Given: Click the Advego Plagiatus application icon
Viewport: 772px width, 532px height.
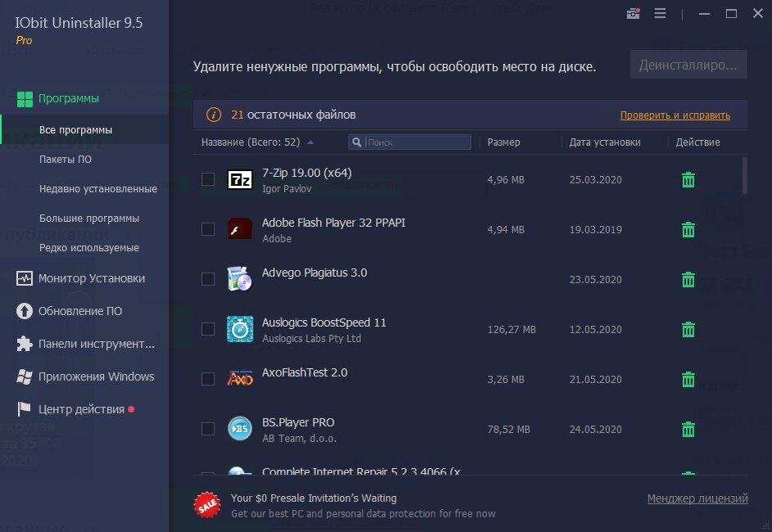Looking at the screenshot, I should (240, 279).
